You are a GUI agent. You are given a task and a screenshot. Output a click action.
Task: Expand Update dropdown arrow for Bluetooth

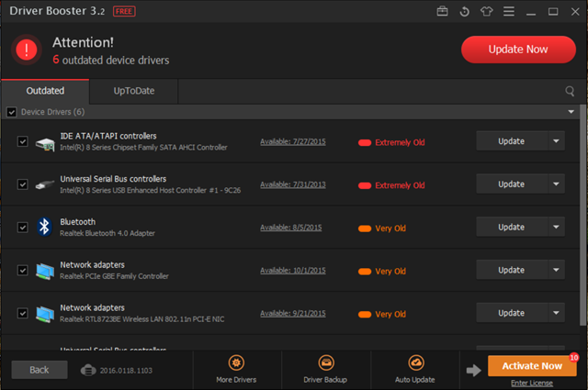[556, 227]
